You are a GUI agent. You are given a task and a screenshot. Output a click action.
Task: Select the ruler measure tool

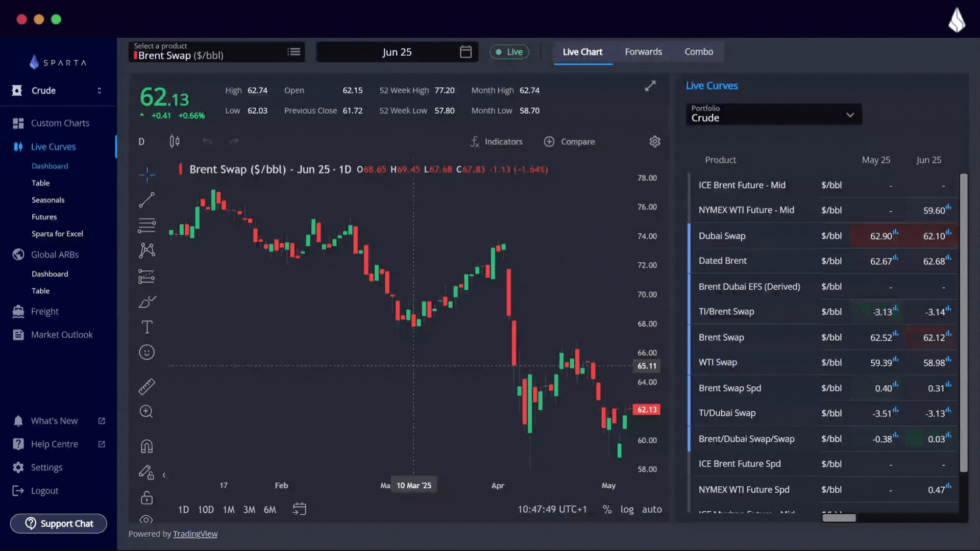(146, 387)
